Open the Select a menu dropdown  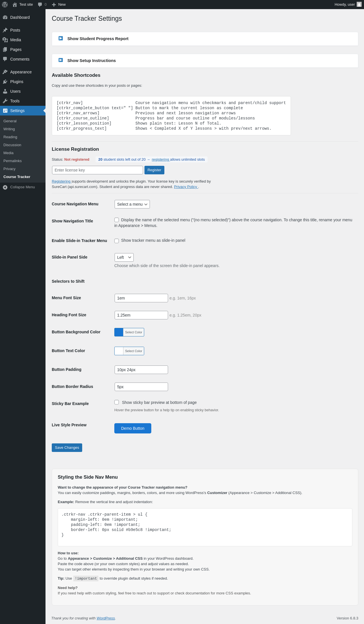[x=132, y=204]
